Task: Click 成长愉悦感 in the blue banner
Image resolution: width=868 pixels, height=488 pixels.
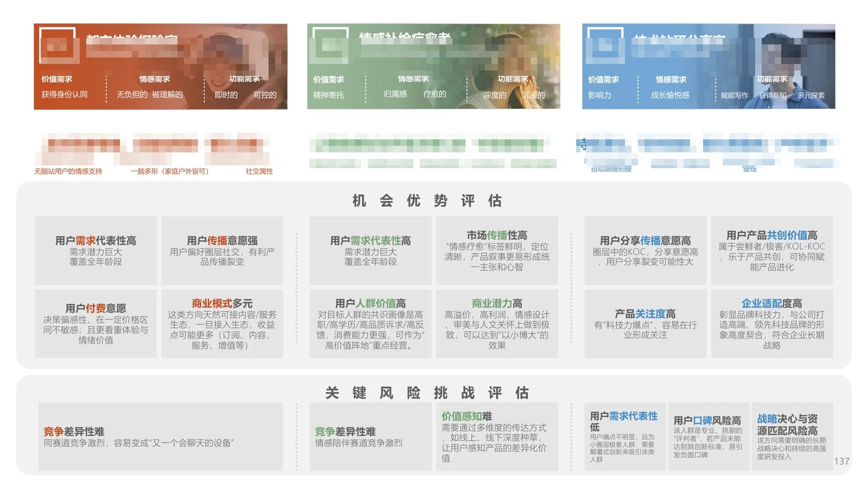Action: coord(671,95)
